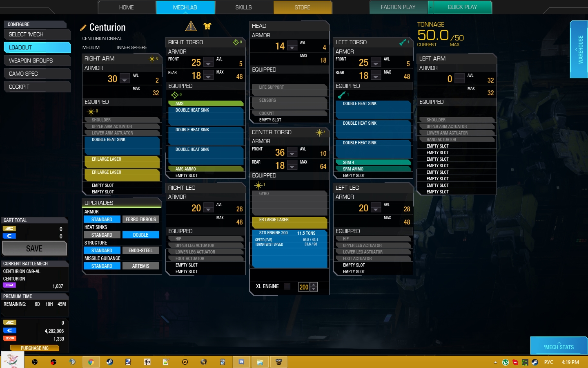Screen dimensions: 588x368
Task: Select Artemis missile guidance upgrade
Action: [x=141, y=266]
